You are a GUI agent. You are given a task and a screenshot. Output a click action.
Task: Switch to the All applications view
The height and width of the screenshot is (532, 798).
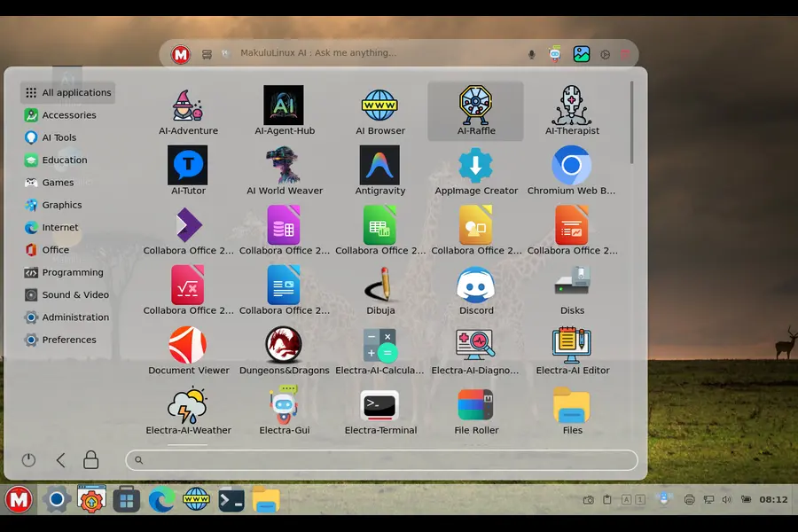[66, 92]
